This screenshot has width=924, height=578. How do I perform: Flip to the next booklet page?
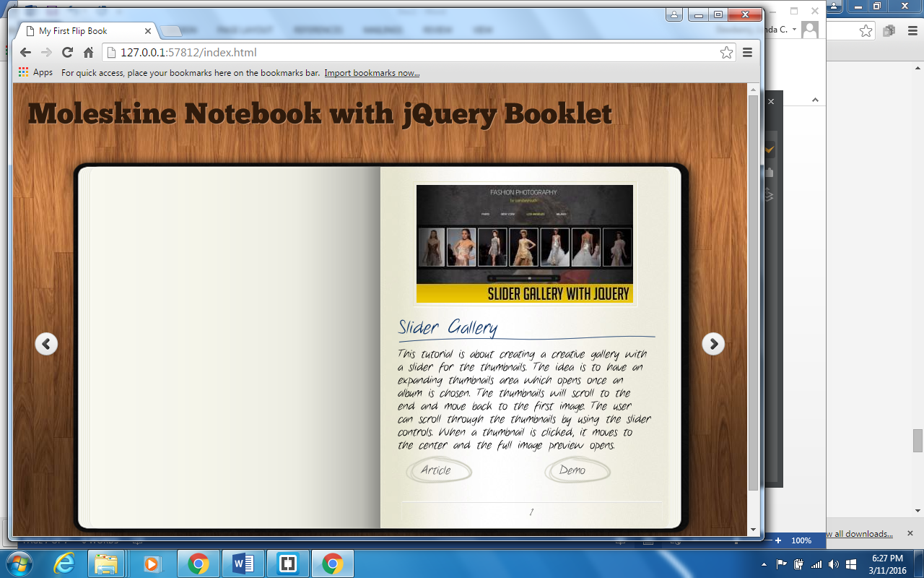(x=713, y=344)
